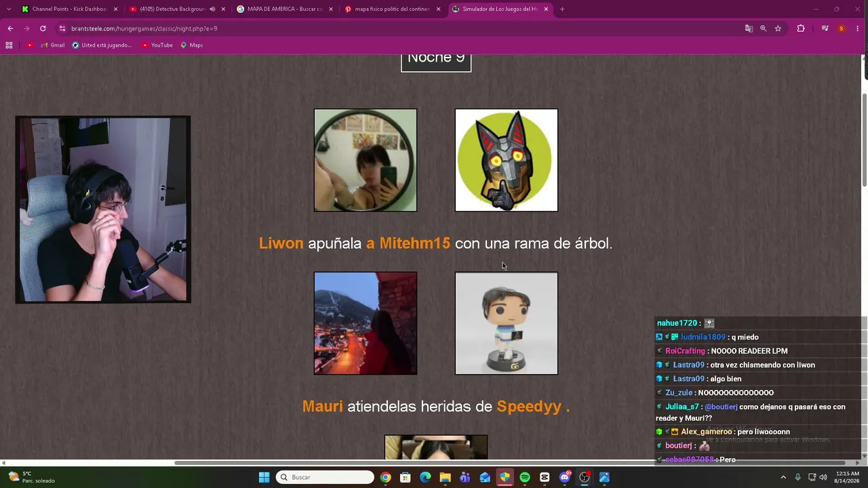Image resolution: width=868 pixels, height=488 pixels.
Task: Click Mauri's snowy mountain town avatar
Action: point(366,323)
